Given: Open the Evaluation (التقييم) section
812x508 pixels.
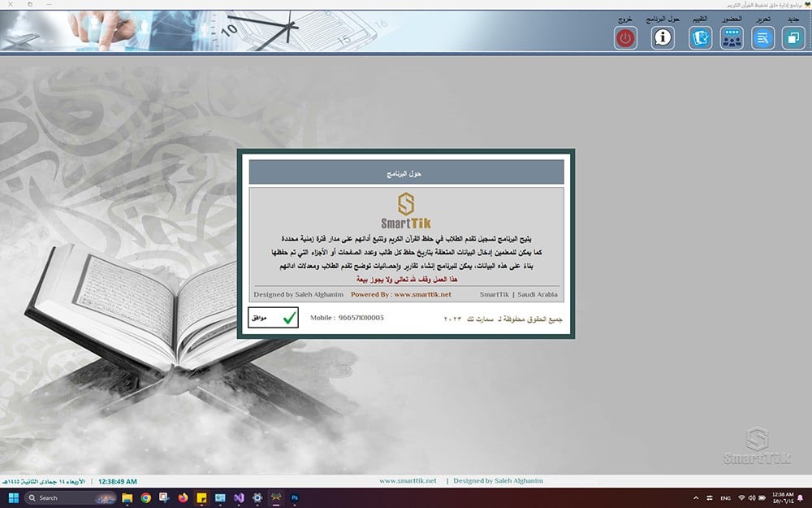Looking at the screenshot, I should click(x=700, y=37).
